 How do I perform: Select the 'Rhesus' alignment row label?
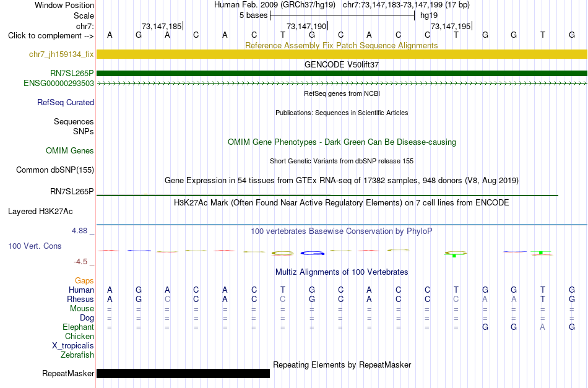click(x=80, y=299)
